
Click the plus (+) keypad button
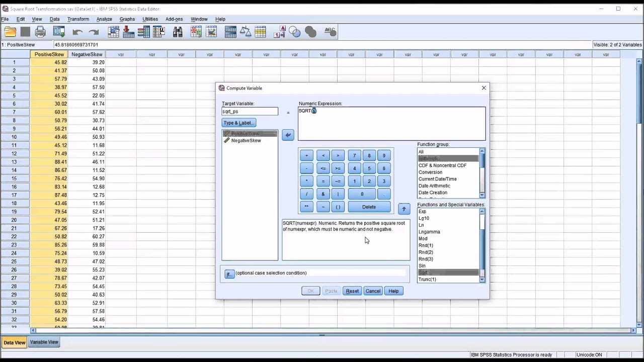point(306,155)
